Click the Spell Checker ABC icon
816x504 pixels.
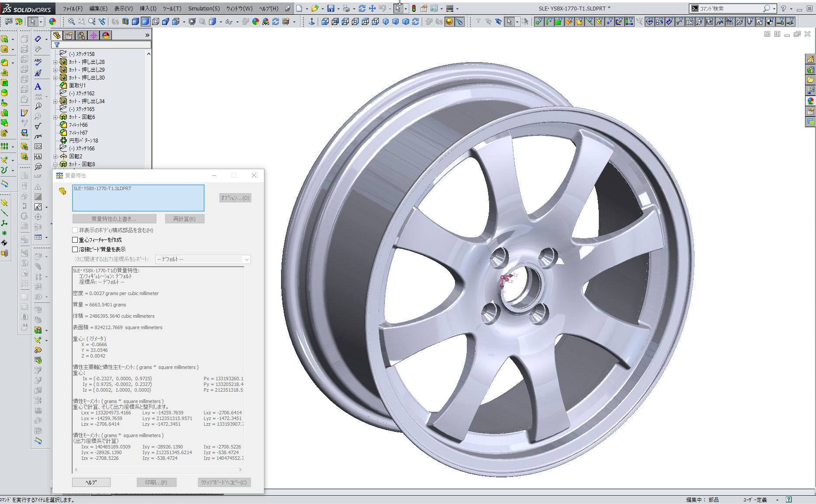[x=38, y=62]
